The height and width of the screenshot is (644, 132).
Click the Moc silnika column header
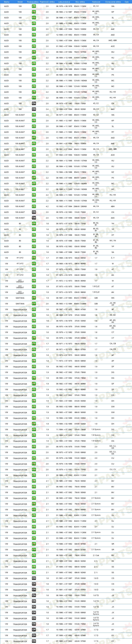click(80, 2)
